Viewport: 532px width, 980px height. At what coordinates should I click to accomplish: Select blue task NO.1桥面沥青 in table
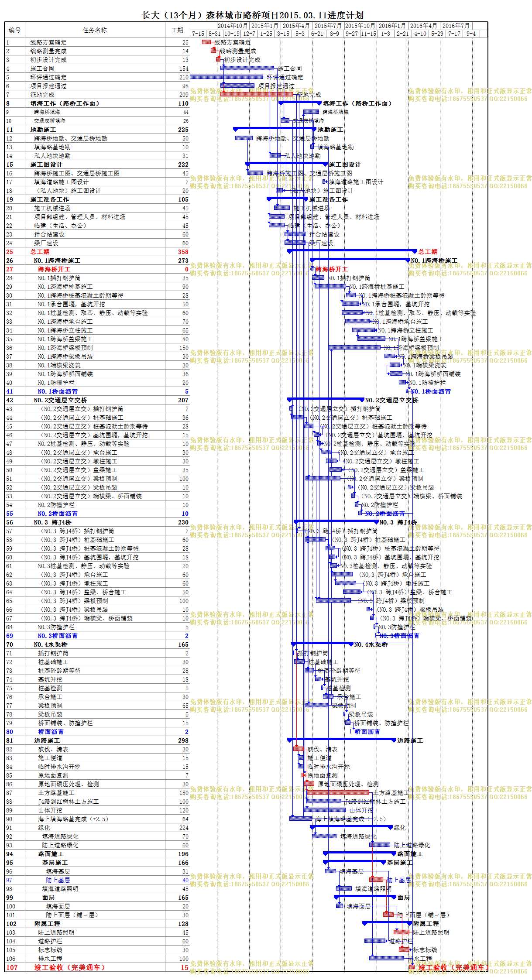point(97,391)
